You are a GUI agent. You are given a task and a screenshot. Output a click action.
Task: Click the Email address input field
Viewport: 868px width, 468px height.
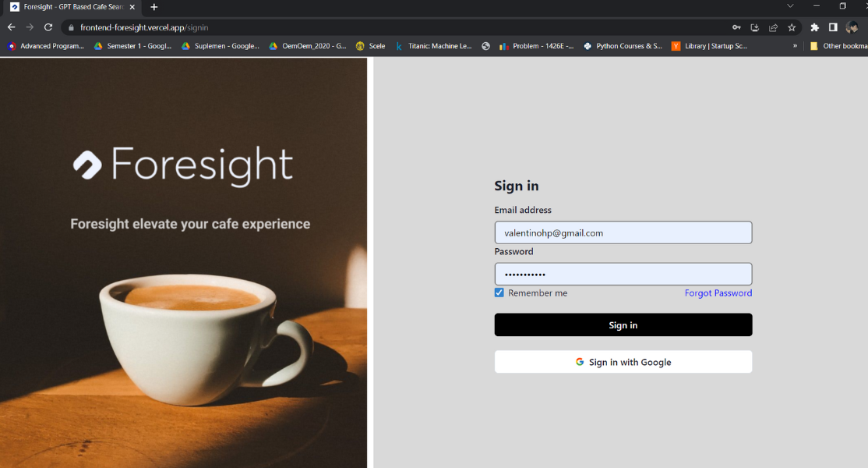pos(623,232)
